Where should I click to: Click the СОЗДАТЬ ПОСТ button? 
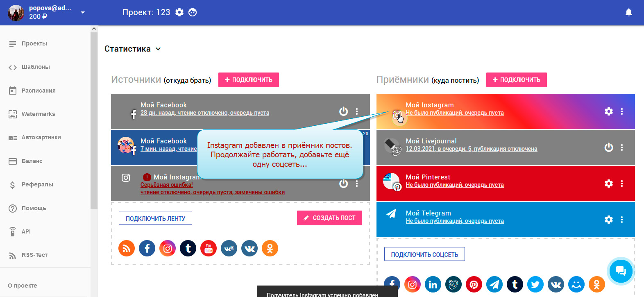click(x=329, y=218)
